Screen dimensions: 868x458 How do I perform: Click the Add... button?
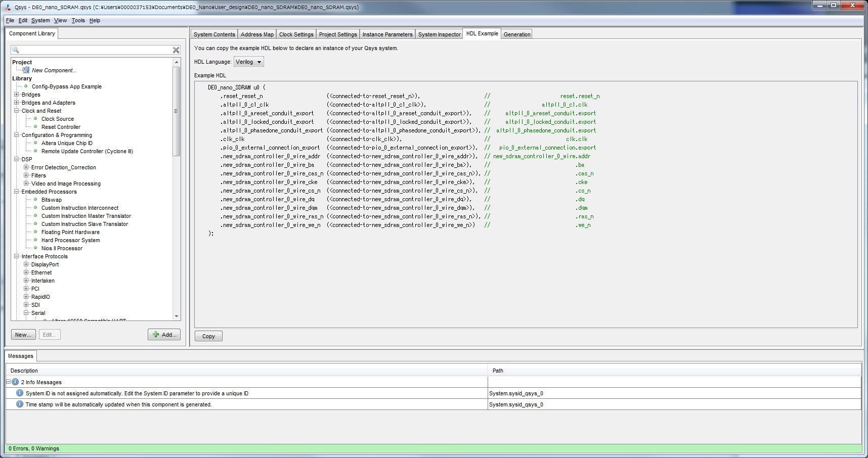(x=164, y=335)
